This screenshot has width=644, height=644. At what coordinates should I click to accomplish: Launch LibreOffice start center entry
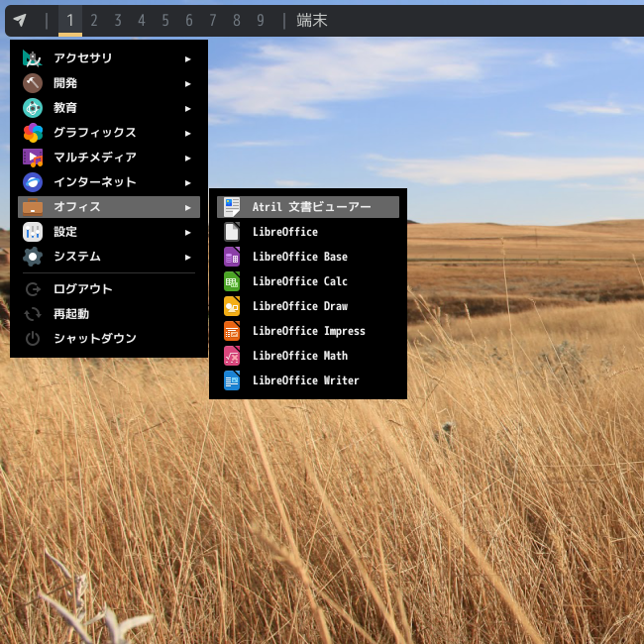click(x=308, y=232)
